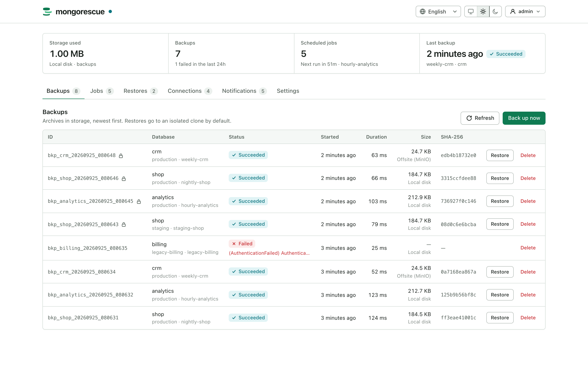
Task: Enable dark theme moon icon
Action: pyautogui.click(x=496, y=11)
